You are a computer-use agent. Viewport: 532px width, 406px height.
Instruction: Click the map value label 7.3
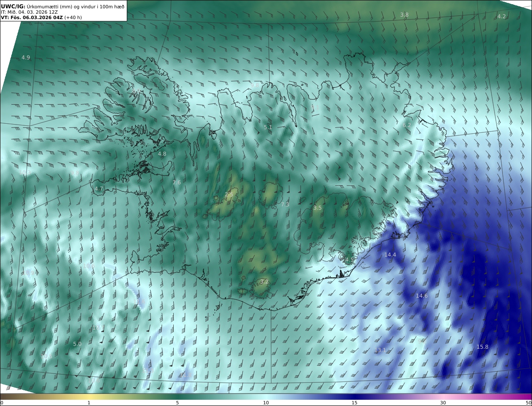tap(285, 205)
